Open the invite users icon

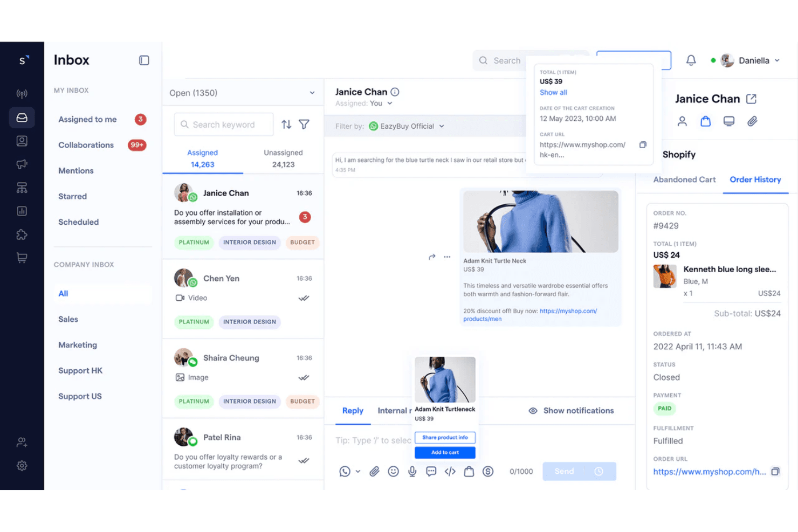[22, 442]
